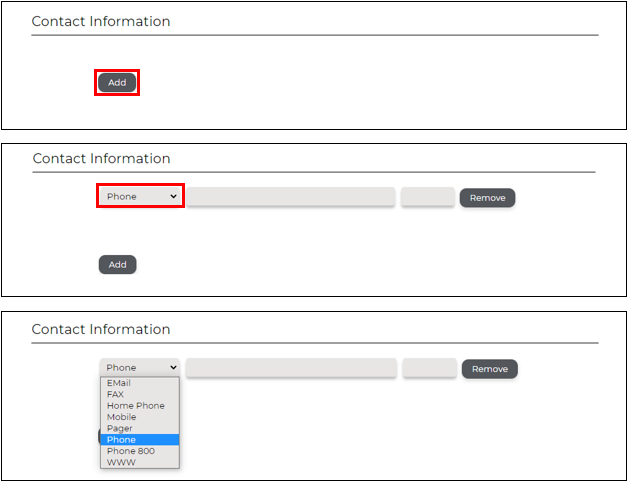Screen dimensions: 630x482
Task: Select EMail from the dropdown list
Action: pos(139,383)
